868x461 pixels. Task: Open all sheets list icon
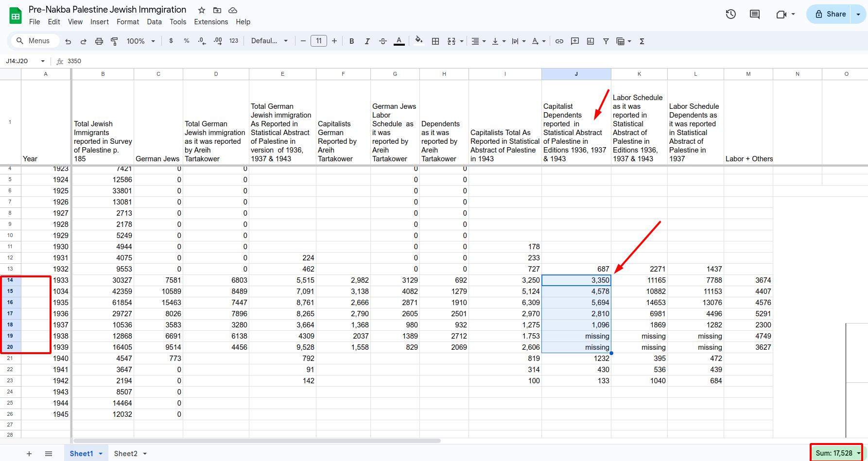click(x=49, y=453)
